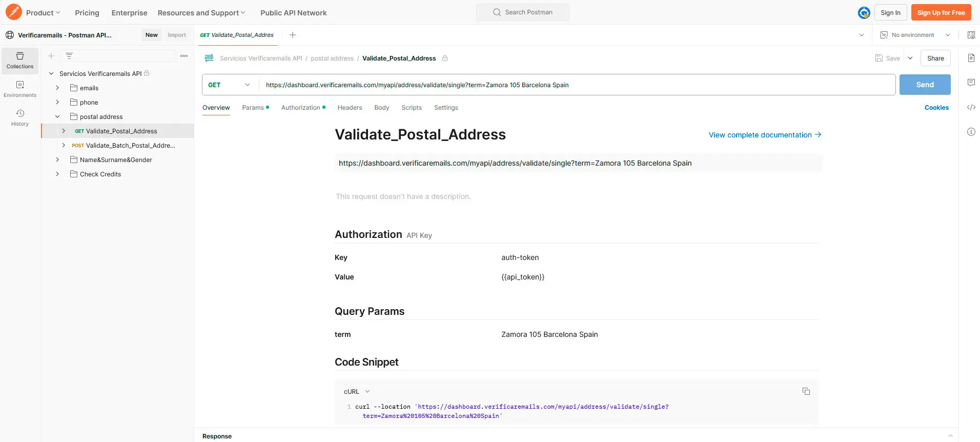The image size is (980, 442).
Task: Click the no-environment icon
Action: coord(884,35)
